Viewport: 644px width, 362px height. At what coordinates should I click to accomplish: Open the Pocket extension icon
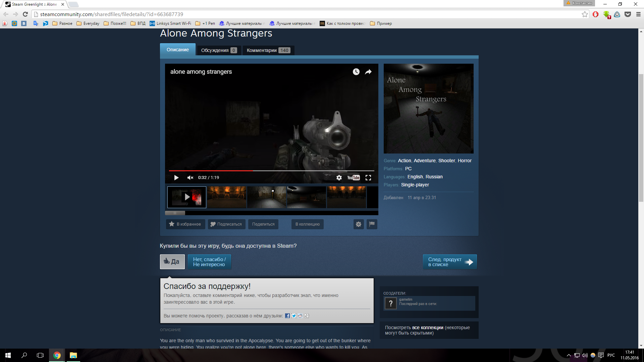(628, 14)
